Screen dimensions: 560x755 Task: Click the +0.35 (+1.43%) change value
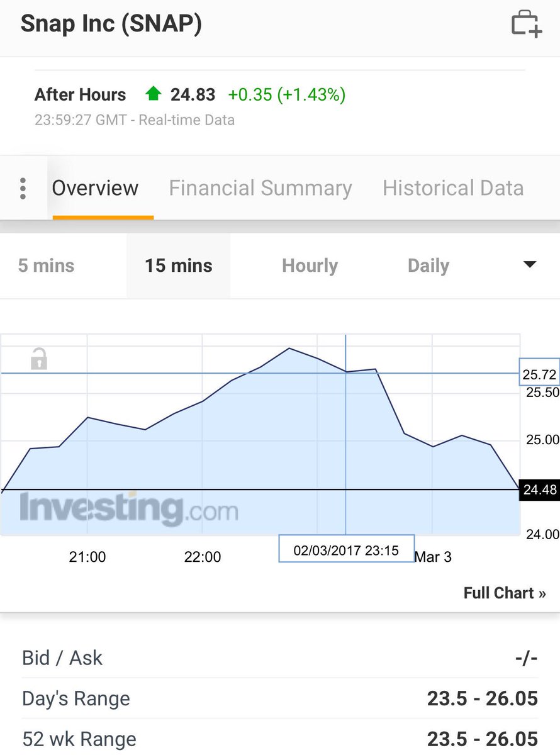point(286,94)
